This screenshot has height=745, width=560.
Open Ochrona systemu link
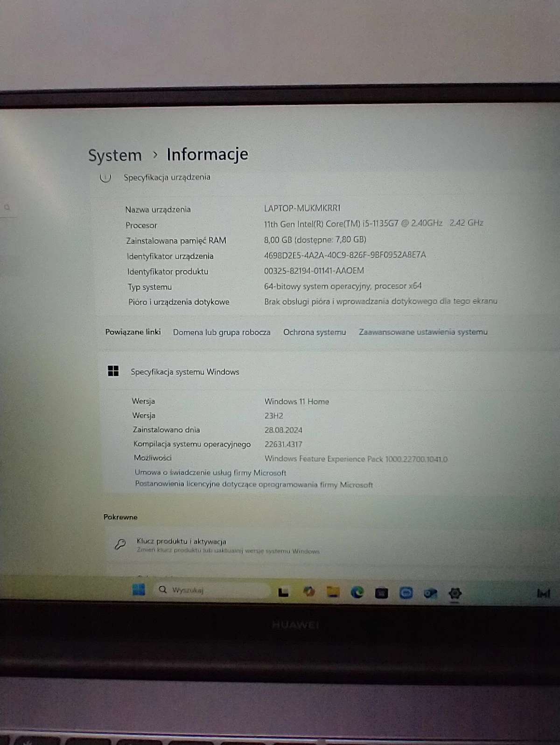point(315,332)
